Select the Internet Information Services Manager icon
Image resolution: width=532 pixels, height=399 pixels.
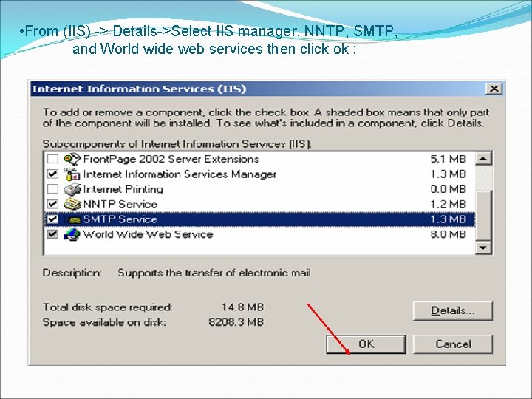pos(72,174)
